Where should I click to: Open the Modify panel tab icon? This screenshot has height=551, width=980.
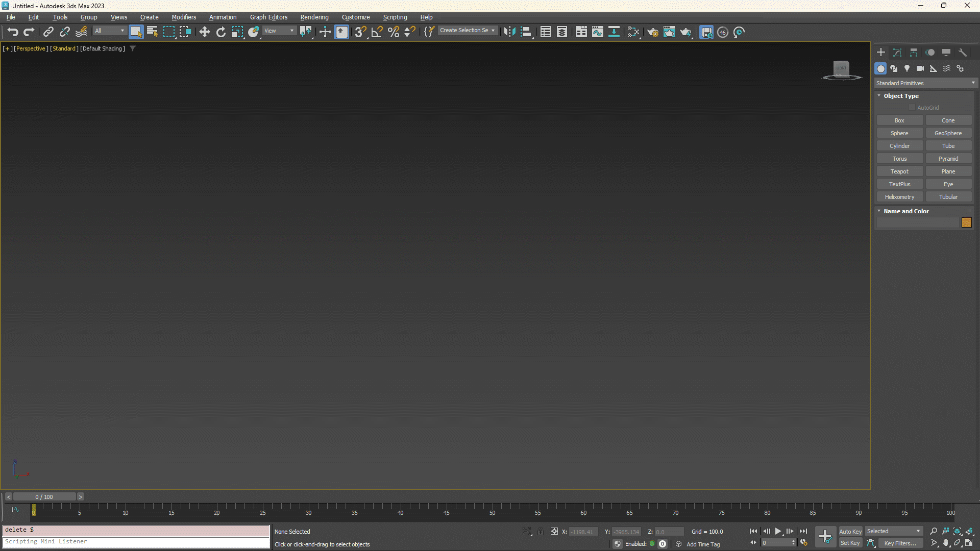[897, 53]
